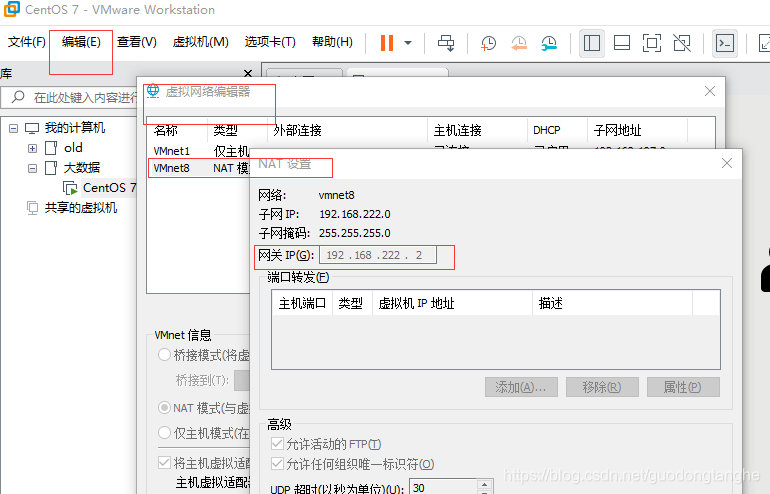Screen dimensions: 770x494
Task: Select the NAT 模式 radio button
Action: [165, 408]
